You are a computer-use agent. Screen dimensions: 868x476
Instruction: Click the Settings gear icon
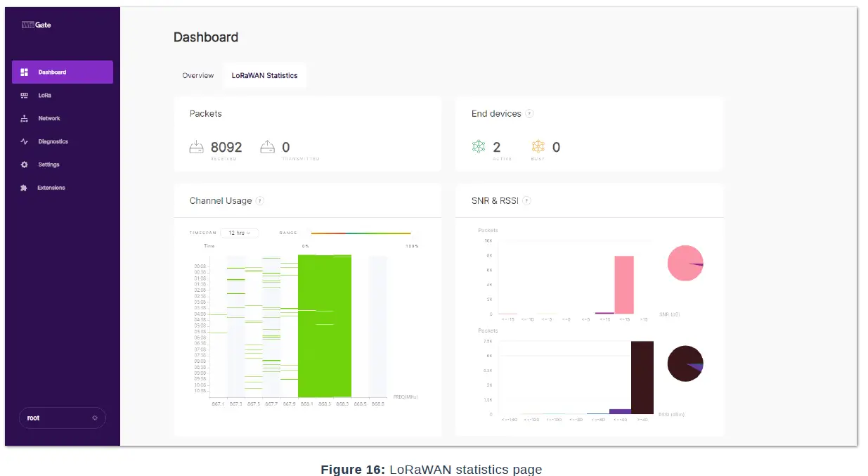pyautogui.click(x=24, y=165)
